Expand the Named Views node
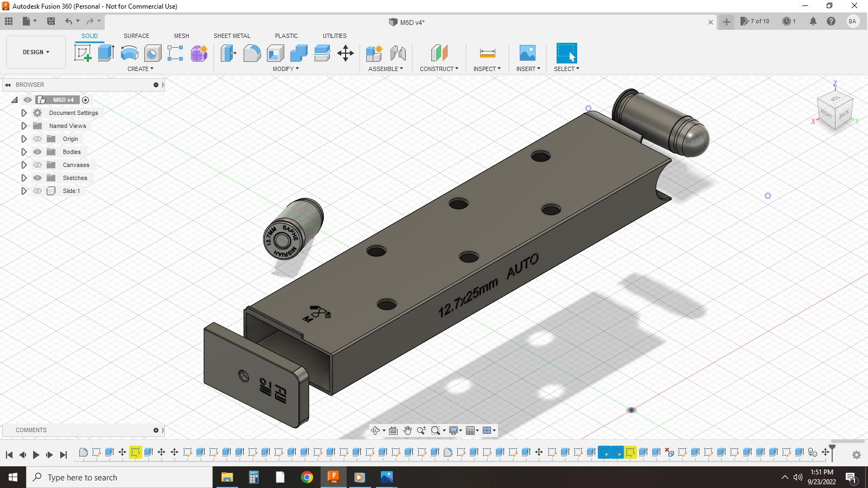The height and width of the screenshot is (488, 868). point(24,126)
